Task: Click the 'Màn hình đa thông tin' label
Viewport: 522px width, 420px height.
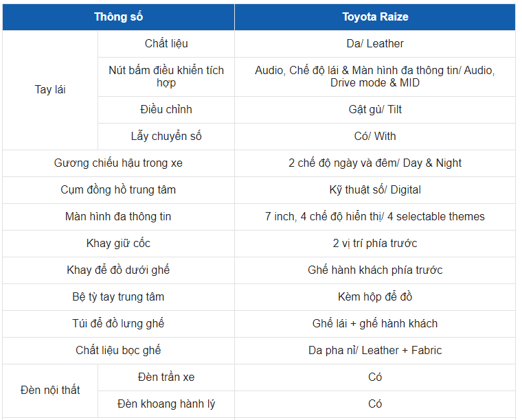Action: [x=118, y=217]
